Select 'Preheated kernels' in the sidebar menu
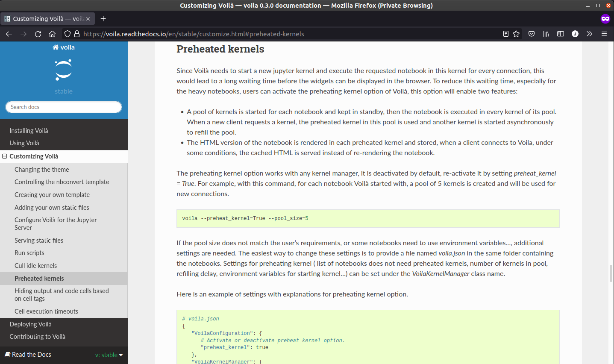 (x=40, y=278)
